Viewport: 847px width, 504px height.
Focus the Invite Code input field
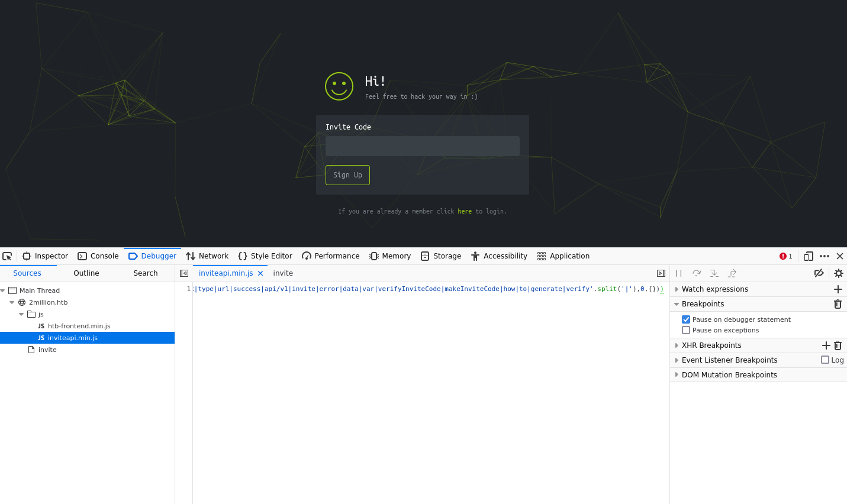422,146
